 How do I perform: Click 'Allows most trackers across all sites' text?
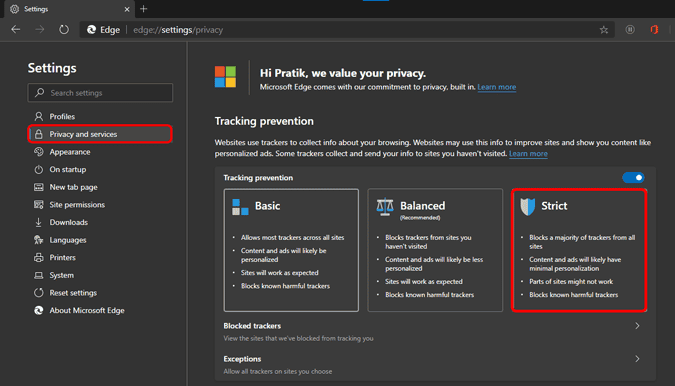click(x=292, y=238)
